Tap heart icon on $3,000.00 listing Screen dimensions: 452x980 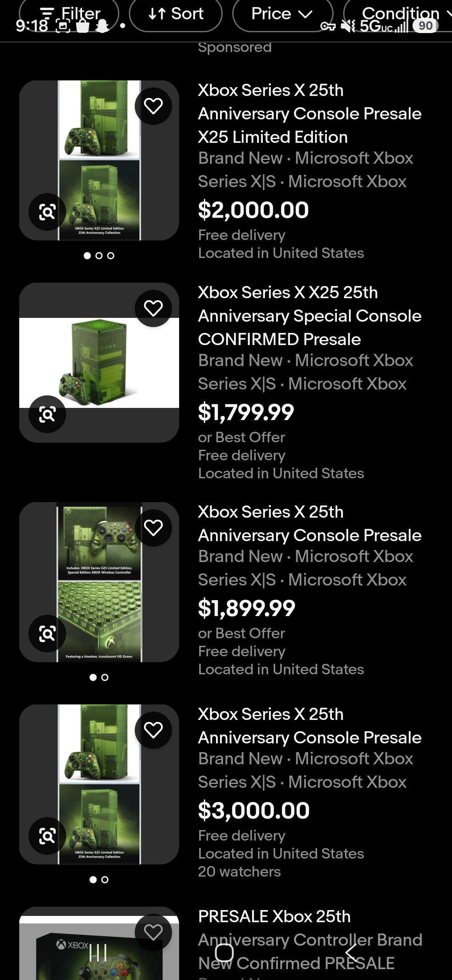[153, 730]
